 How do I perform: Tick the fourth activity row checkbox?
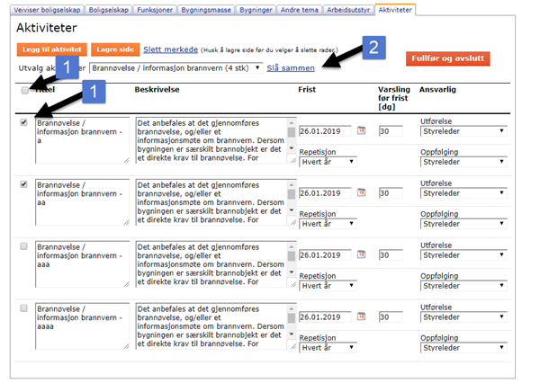click(24, 308)
